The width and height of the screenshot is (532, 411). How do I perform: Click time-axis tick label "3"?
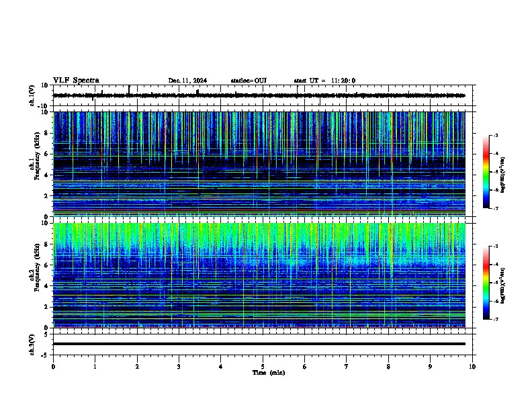pyautogui.click(x=179, y=367)
